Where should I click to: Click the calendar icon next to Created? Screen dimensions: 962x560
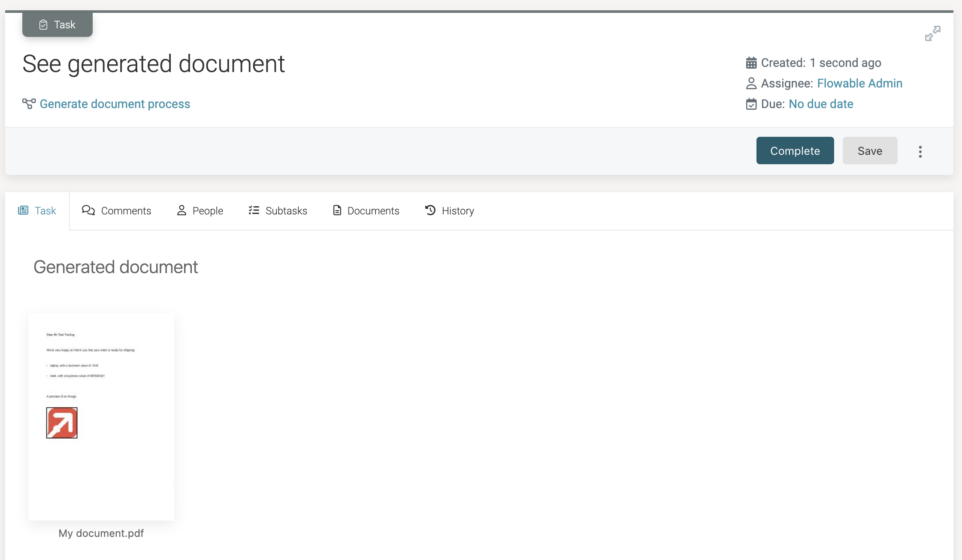click(x=751, y=63)
